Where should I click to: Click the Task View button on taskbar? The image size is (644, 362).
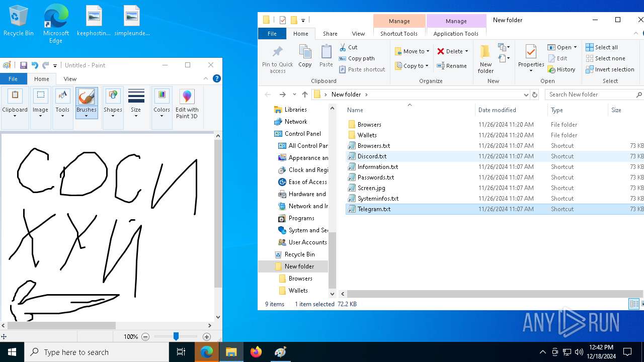pyautogui.click(x=181, y=352)
